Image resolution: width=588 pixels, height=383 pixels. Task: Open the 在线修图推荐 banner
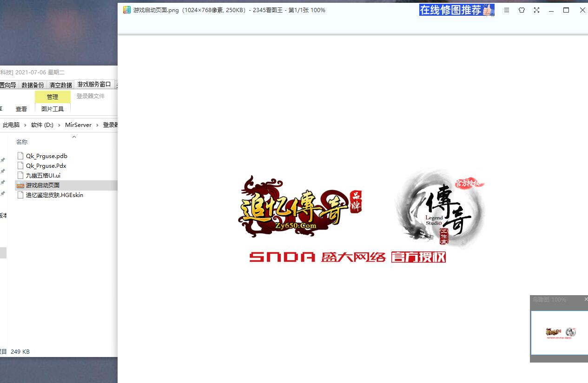[x=457, y=10]
